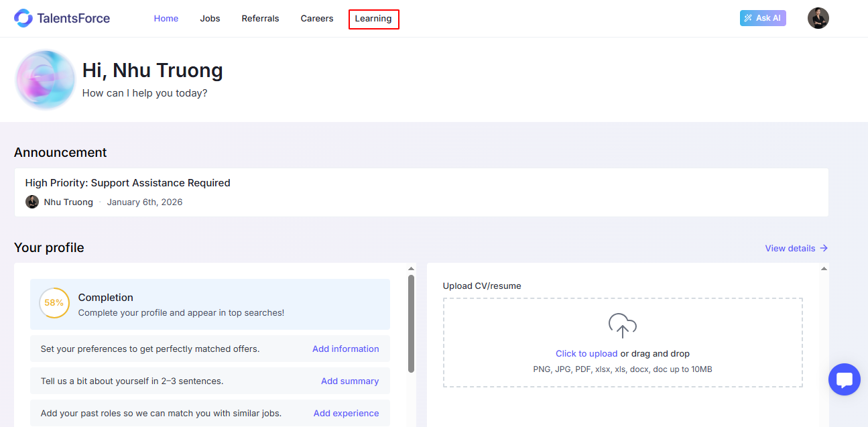Click the Add information link

pyautogui.click(x=346, y=349)
